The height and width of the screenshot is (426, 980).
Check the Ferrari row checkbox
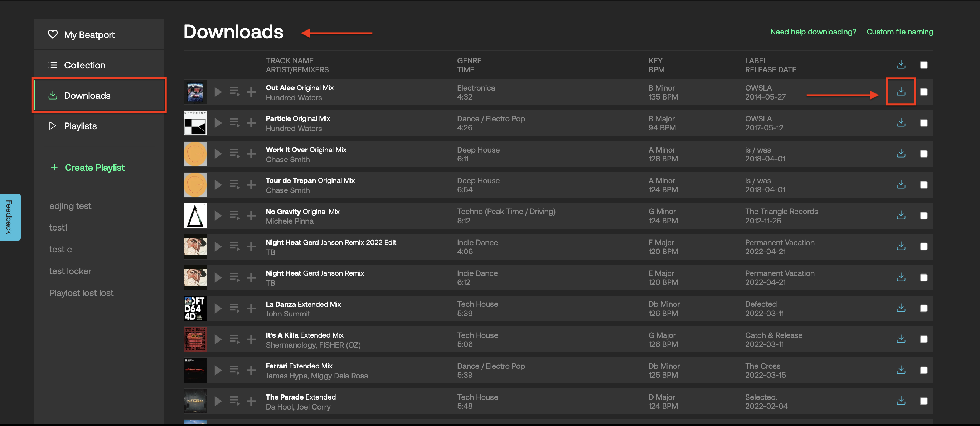pyautogui.click(x=923, y=370)
